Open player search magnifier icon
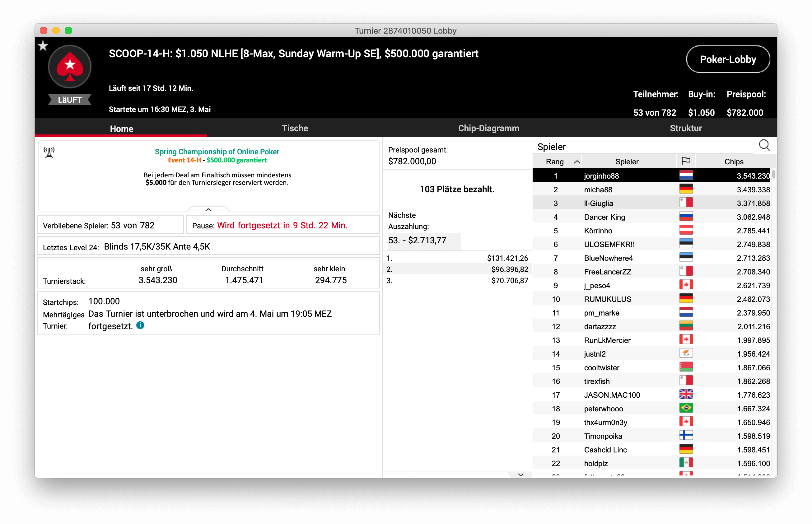Screen dimensions: 812x524 coord(764,145)
